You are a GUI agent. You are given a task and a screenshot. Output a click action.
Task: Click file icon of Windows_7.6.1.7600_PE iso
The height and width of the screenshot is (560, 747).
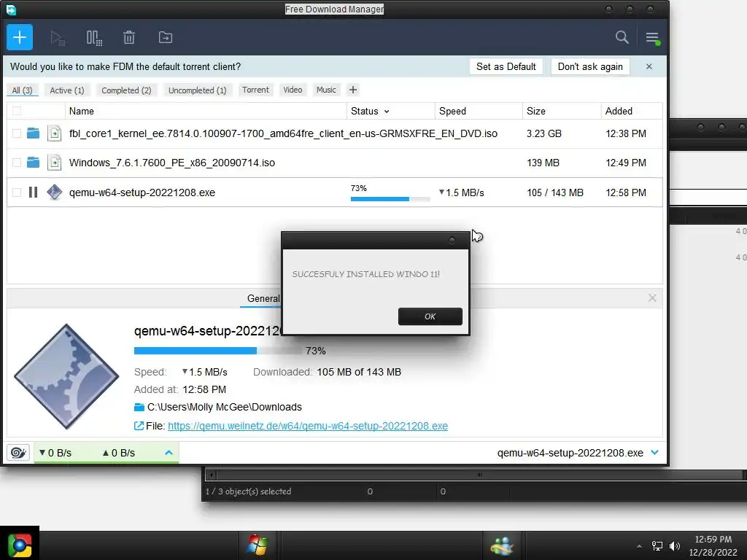pos(54,163)
